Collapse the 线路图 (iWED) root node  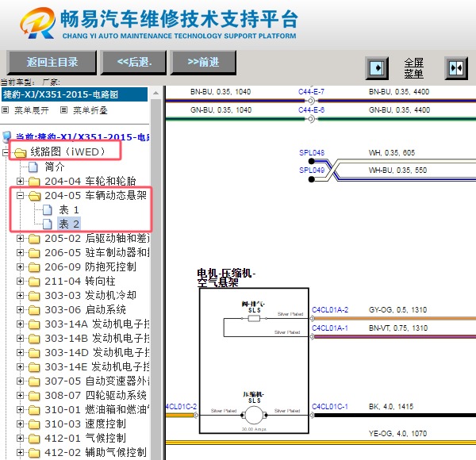coord(6,152)
